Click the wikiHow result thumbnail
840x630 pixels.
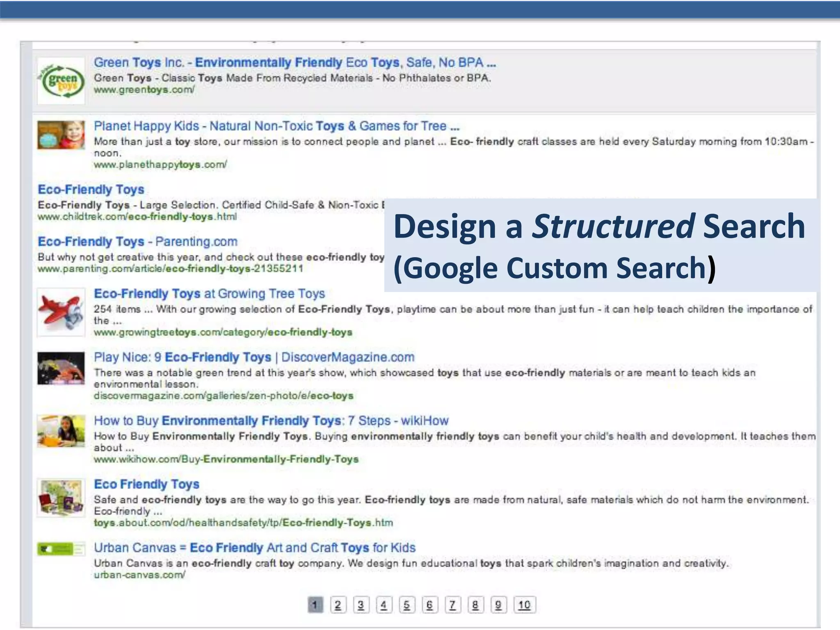tap(61, 431)
